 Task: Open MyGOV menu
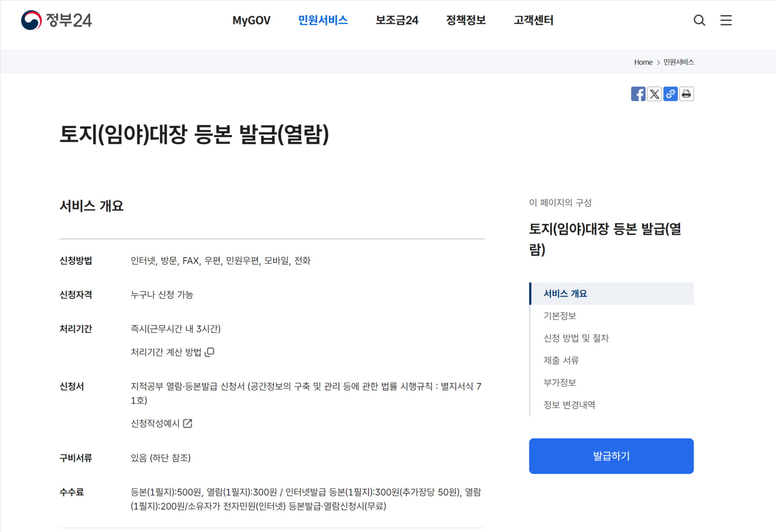pos(251,20)
